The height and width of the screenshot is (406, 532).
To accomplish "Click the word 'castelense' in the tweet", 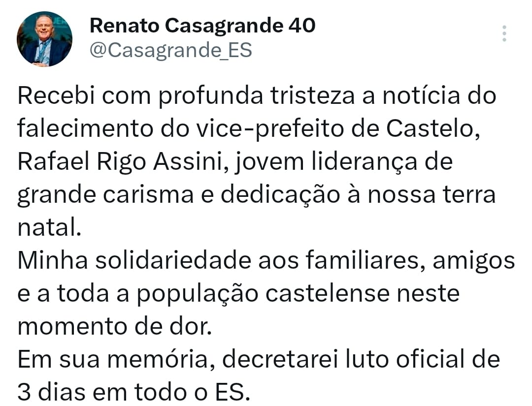I will pyautogui.click(x=328, y=293).
